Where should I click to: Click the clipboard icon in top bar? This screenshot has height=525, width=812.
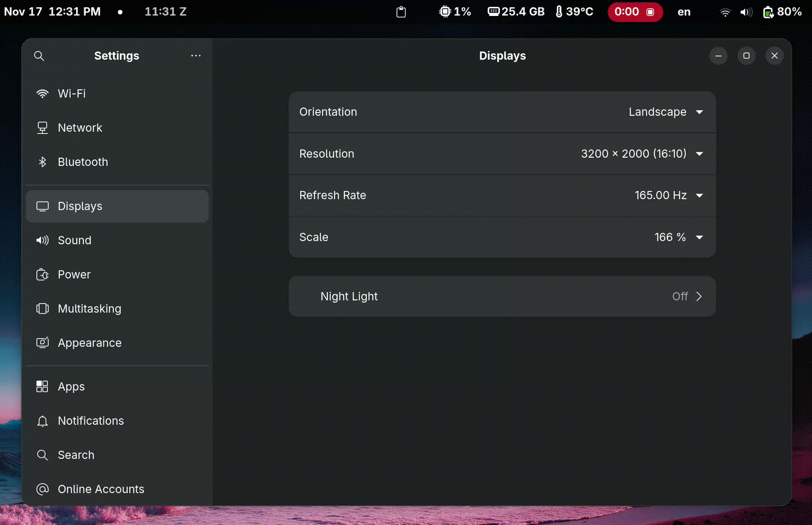[401, 12]
